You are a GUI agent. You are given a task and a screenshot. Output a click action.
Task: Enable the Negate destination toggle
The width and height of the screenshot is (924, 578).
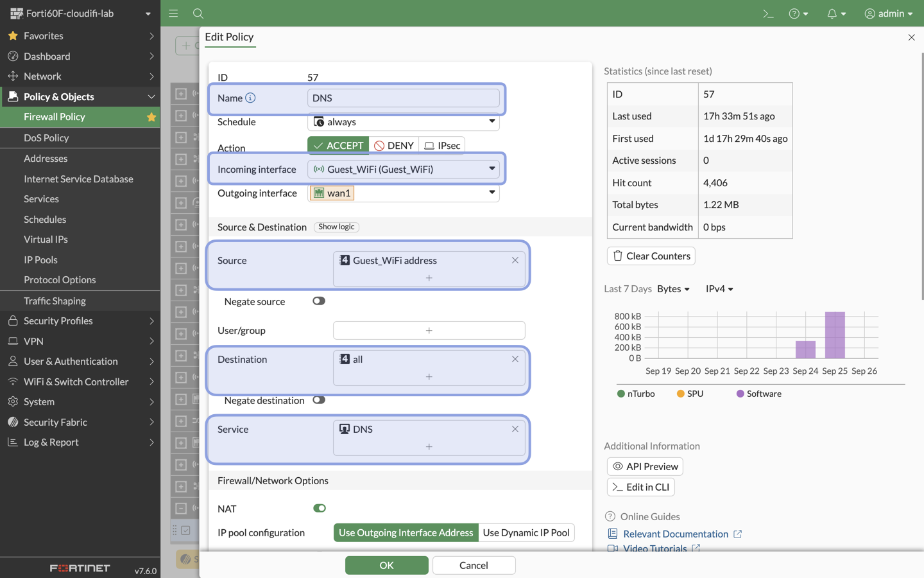(x=319, y=399)
